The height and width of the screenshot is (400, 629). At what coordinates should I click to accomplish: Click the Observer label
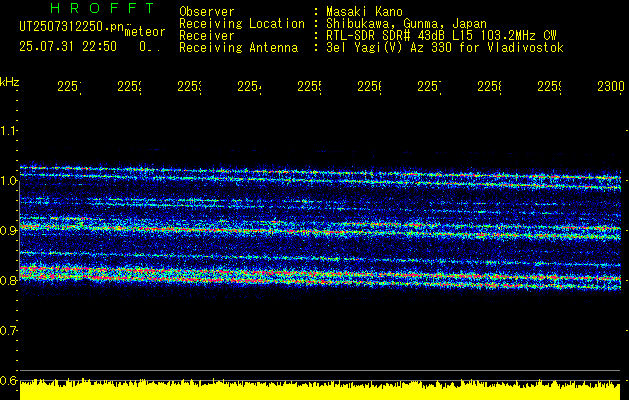(x=207, y=12)
